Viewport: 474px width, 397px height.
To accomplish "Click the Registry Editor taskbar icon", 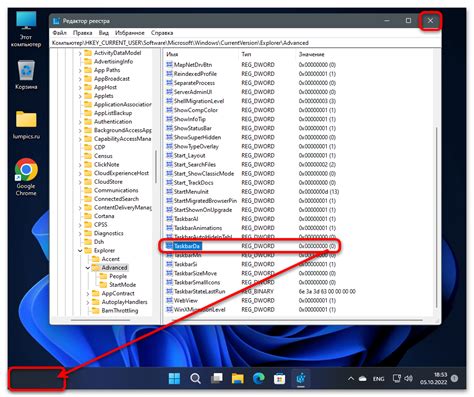I will [301, 378].
